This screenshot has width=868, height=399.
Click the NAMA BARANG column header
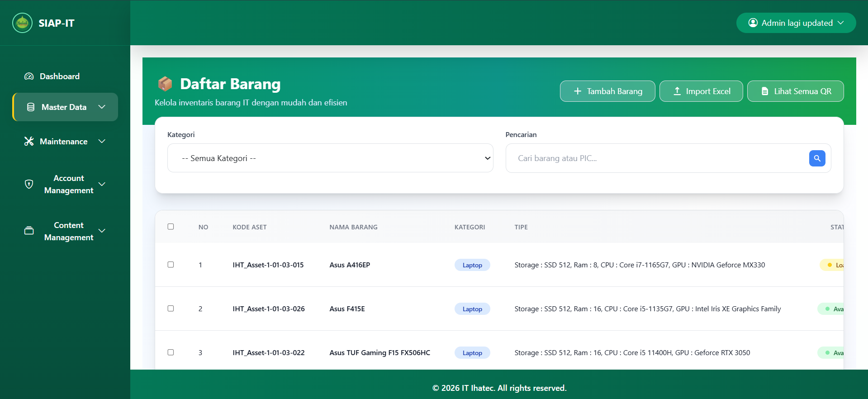(353, 227)
